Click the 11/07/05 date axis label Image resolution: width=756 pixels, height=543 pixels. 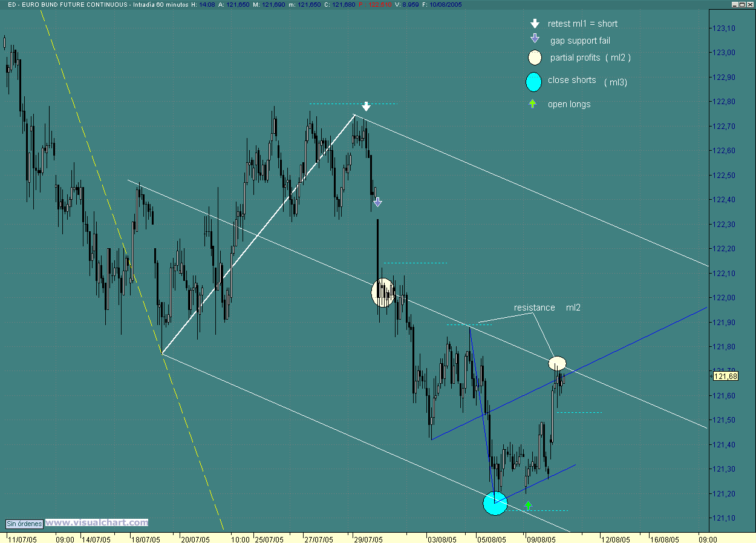(x=22, y=539)
